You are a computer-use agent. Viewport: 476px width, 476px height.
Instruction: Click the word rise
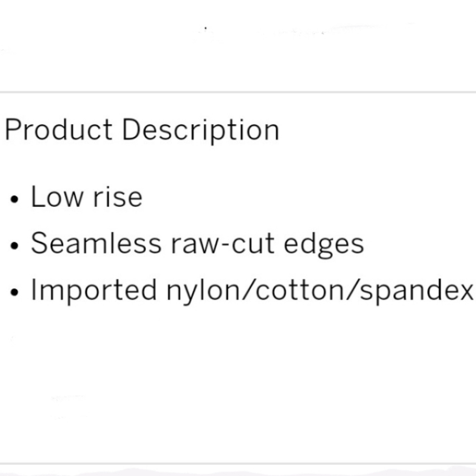[x=118, y=197]
